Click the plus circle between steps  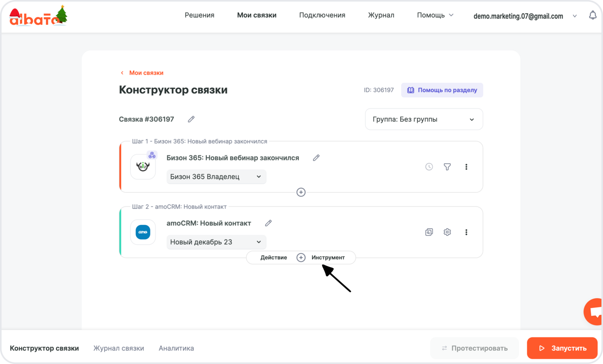(x=301, y=192)
